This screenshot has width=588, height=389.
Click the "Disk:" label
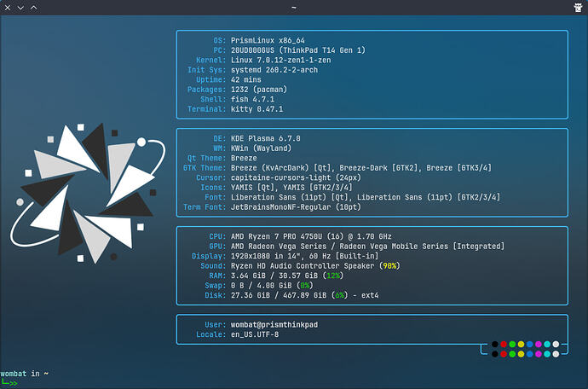click(216, 295)
